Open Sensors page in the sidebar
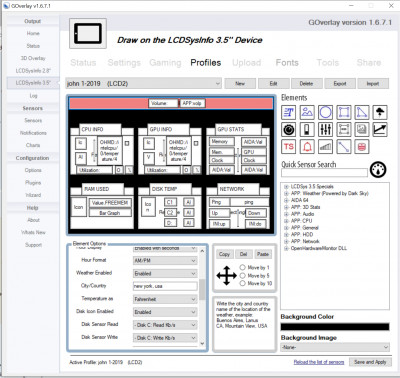The width and height of the screenshot is (400, 378). click(33, 120)
